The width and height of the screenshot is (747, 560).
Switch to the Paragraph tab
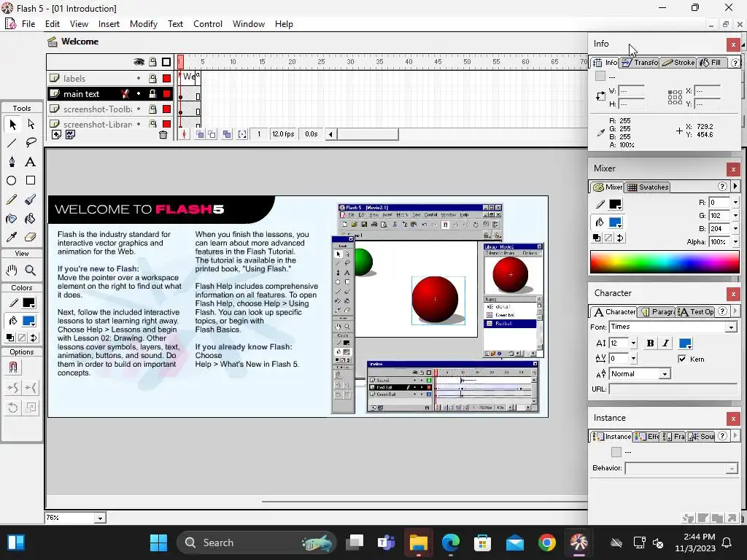pos(657,312)
